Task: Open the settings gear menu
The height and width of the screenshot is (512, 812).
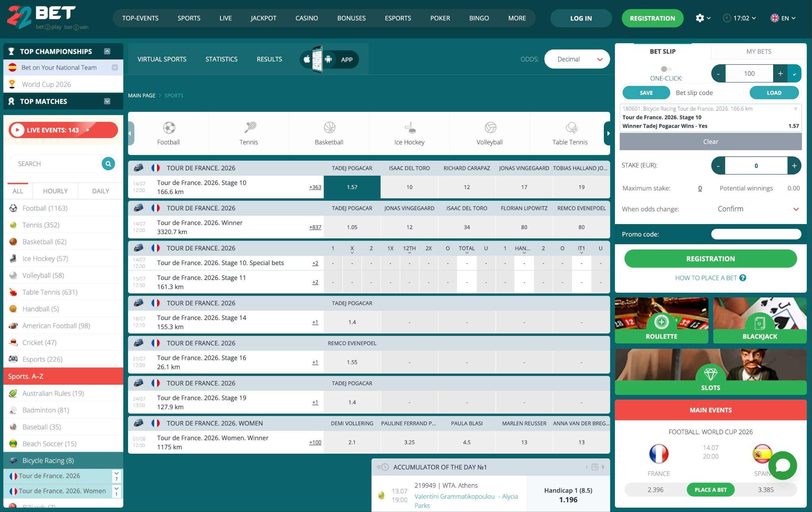Action: click(x=703, y=18)
